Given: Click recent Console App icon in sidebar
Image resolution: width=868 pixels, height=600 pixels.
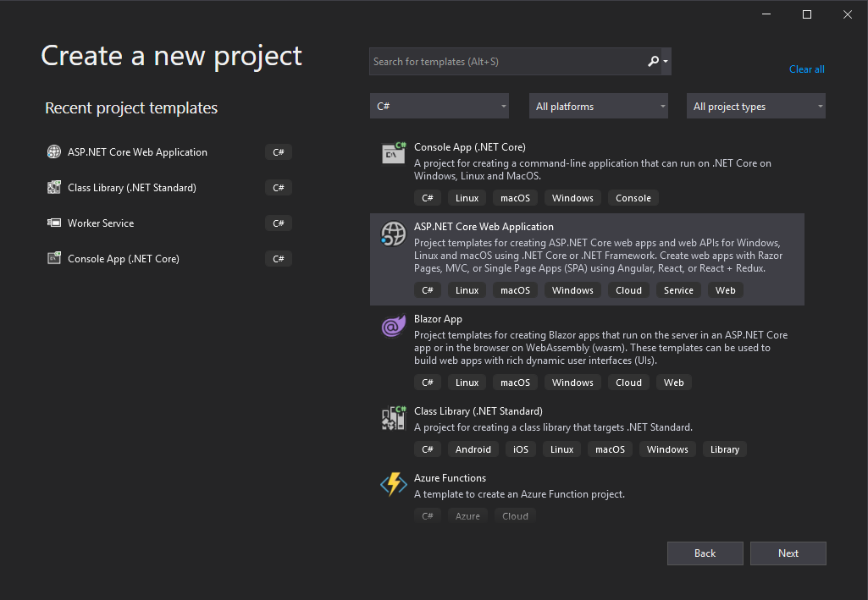Looking at the screenshot, I should click(54, 259).
